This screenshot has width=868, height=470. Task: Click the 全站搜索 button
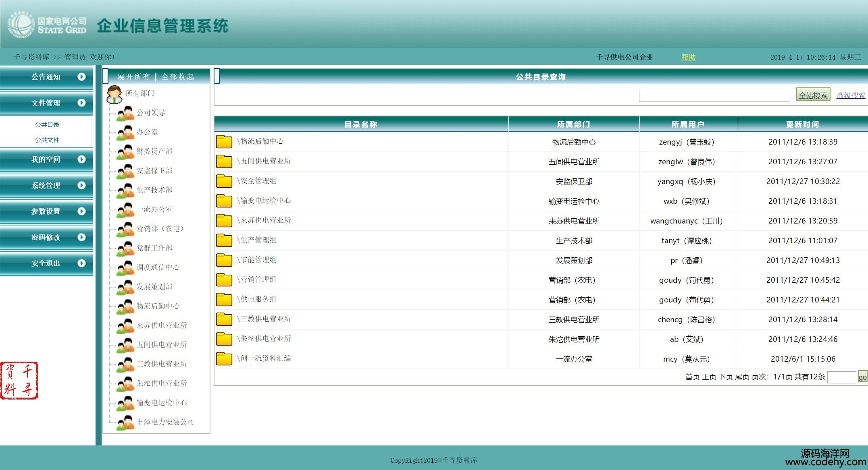(813, 95)
